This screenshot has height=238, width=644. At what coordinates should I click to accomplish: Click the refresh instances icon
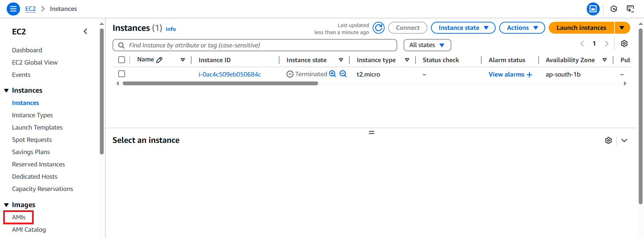379,28
